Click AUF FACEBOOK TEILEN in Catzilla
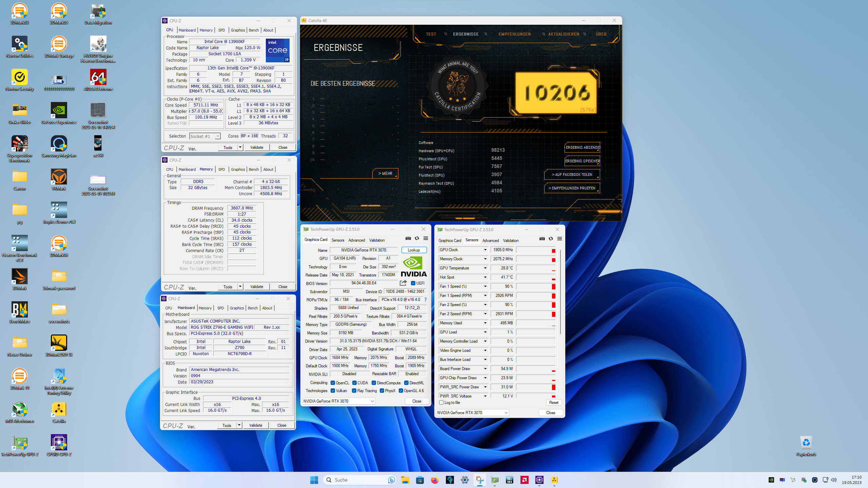Image resolution: width=868 pixels, height=488 pixels. (572, 175)
